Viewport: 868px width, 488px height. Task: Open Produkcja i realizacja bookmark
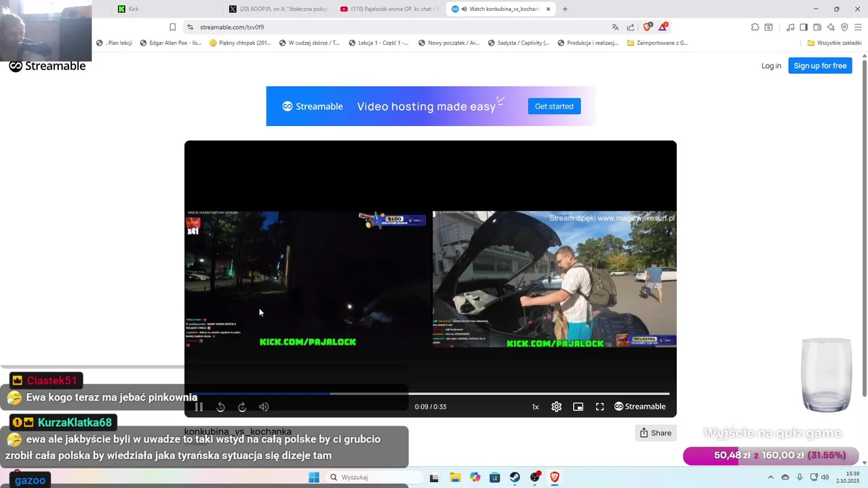pyautogui.click(x=588, y=43)
